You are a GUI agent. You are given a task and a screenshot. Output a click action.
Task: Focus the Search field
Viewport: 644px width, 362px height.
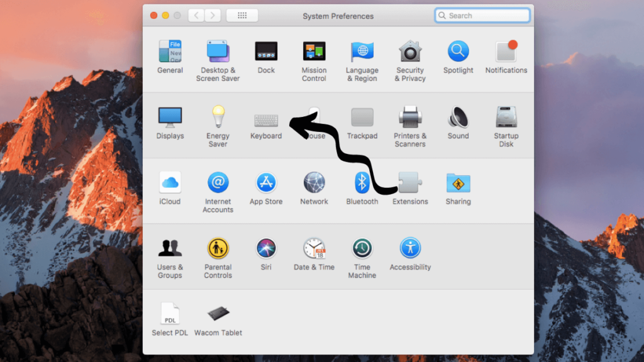[482, 16]
